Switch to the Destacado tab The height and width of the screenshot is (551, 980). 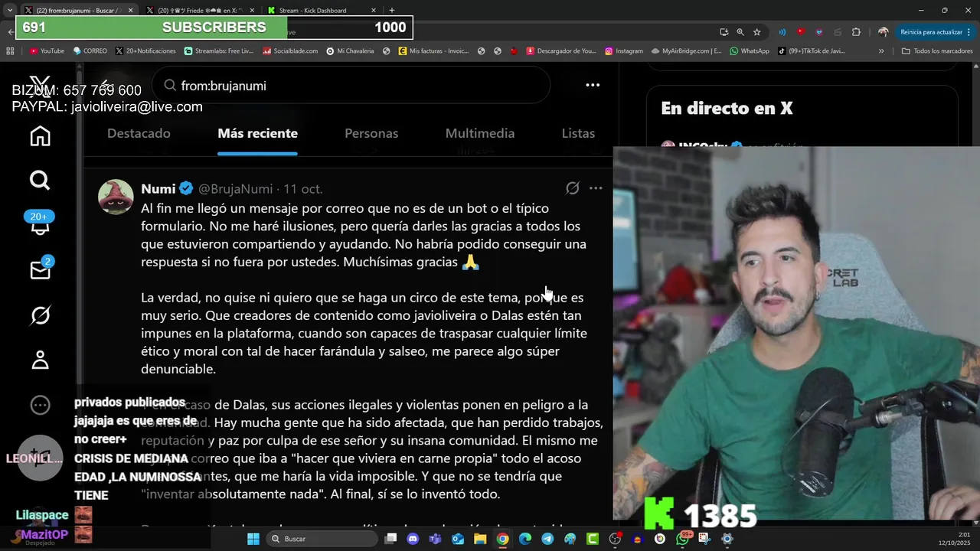click(139, 133)
